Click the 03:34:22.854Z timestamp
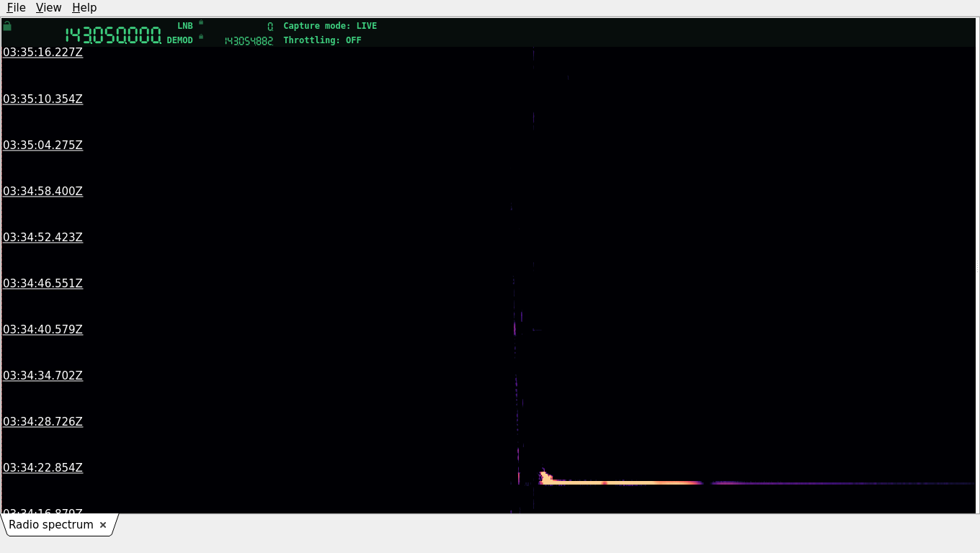Viewport: 980px width, 553px height. pos(43,467)
